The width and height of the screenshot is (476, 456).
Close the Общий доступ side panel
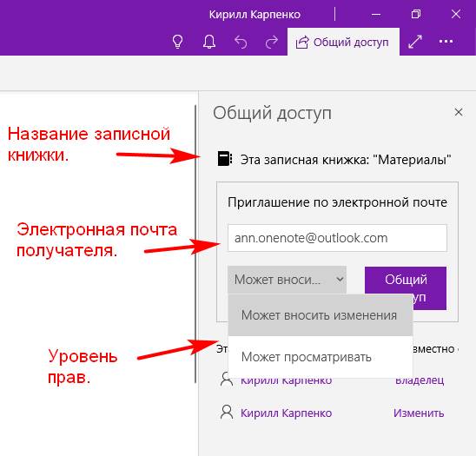coord(459,112)
